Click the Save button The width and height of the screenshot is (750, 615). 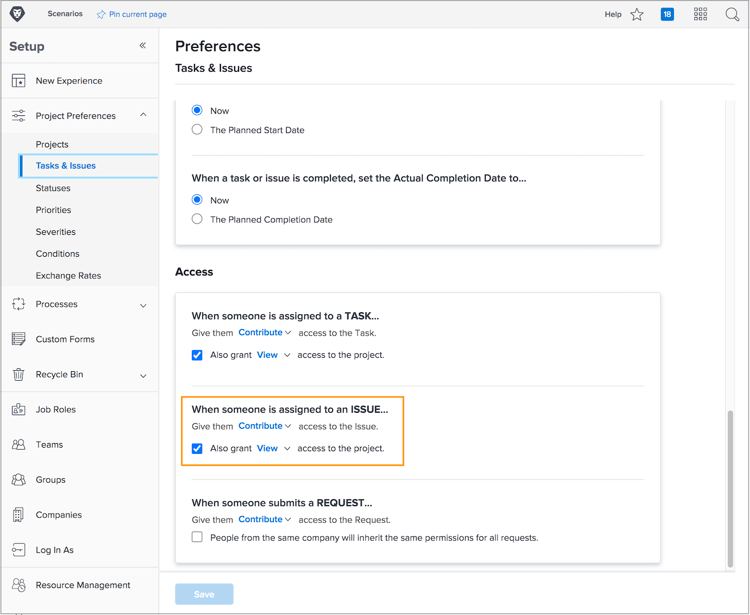point(204,594)
